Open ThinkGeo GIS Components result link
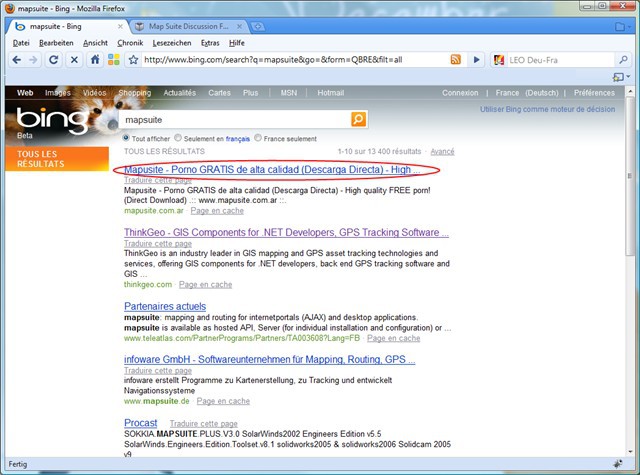 (286, 232)
